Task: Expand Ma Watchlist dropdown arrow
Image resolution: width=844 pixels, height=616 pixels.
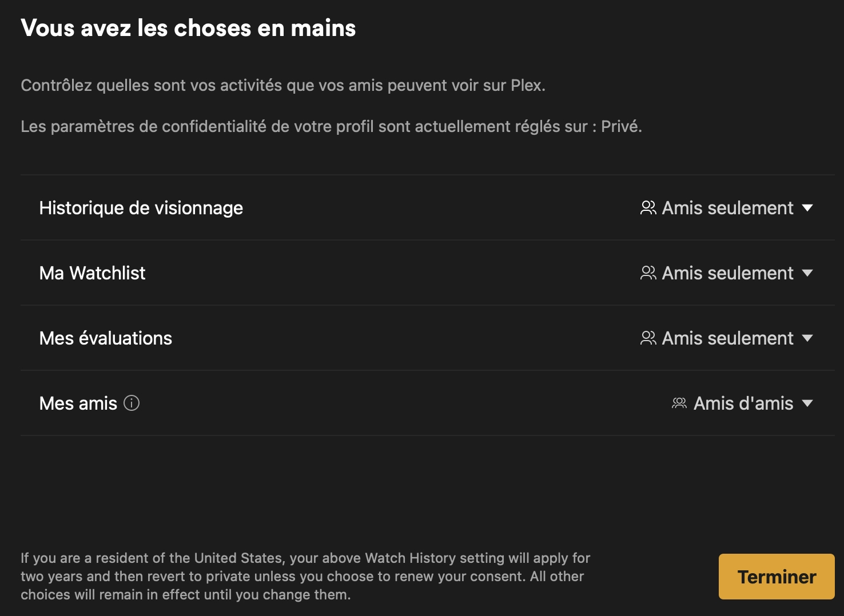Action: (x=807, y=273)
